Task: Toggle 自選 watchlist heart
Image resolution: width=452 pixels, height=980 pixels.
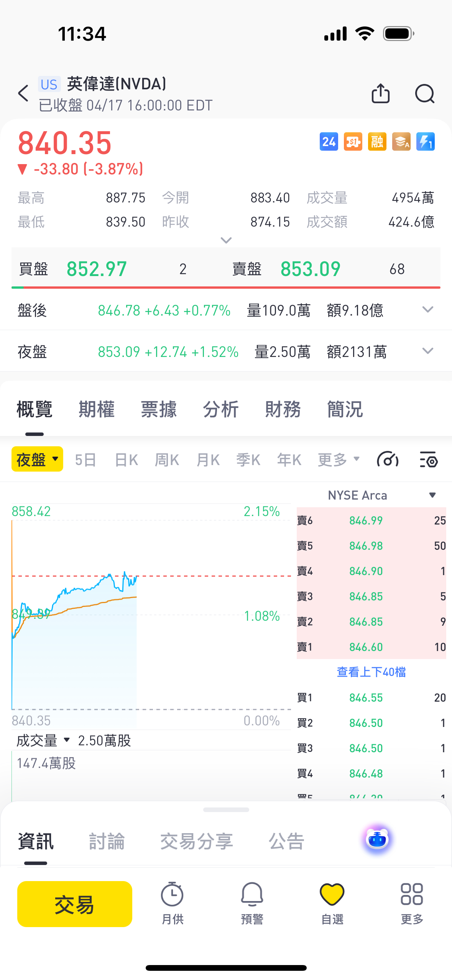Action: (x=332, y=904)
